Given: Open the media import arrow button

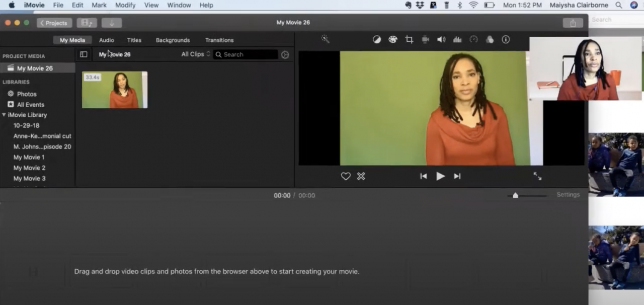Looking at the screenshot, I should pyautogui.click(x=112, y=23).
